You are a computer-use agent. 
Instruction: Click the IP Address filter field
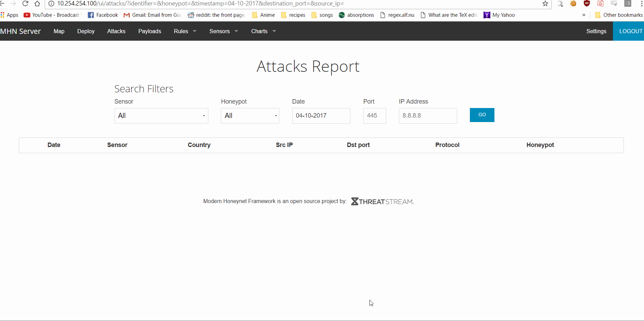click(428, 116)
